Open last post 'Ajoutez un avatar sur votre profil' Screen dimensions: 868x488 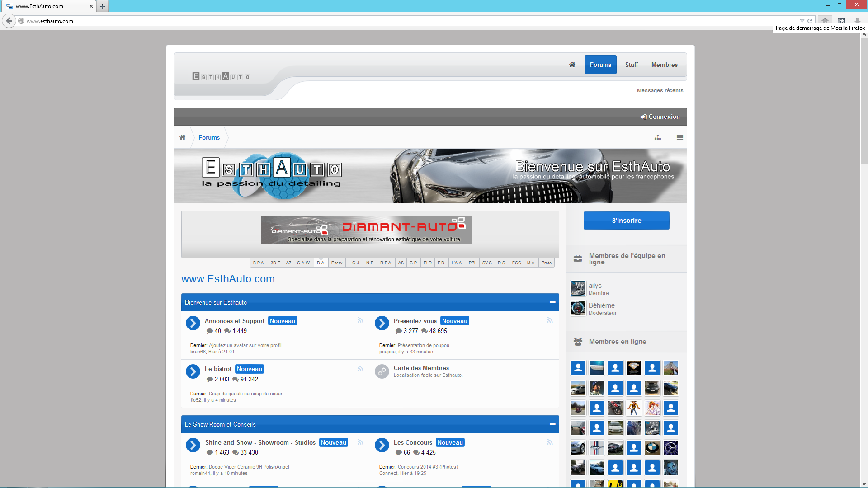pos(245,346)
